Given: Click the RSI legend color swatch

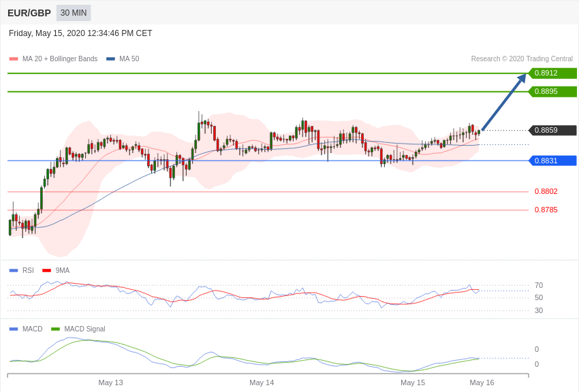Looking at the screenshot, I should click(14, 271).
